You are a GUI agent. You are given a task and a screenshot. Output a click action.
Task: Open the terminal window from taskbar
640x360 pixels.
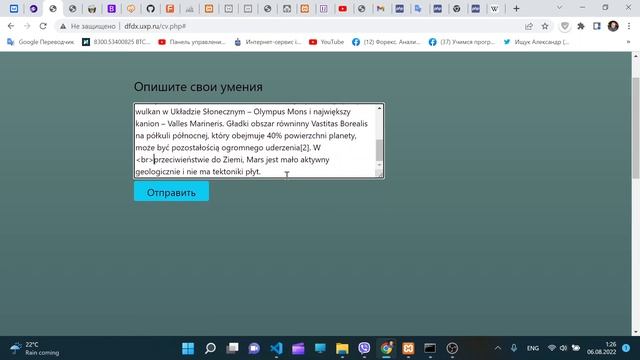tap(430, 348)
